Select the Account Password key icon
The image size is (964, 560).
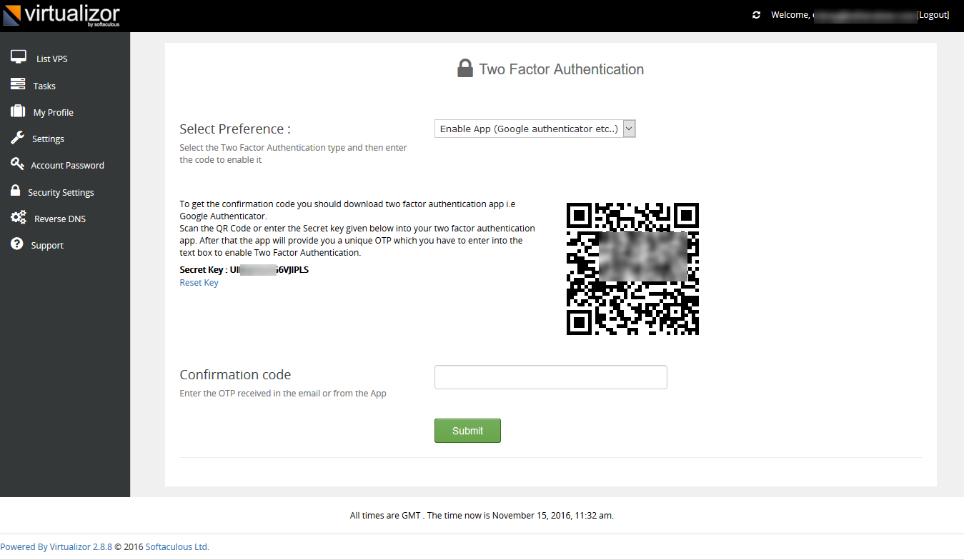click(x=18, y=164)
